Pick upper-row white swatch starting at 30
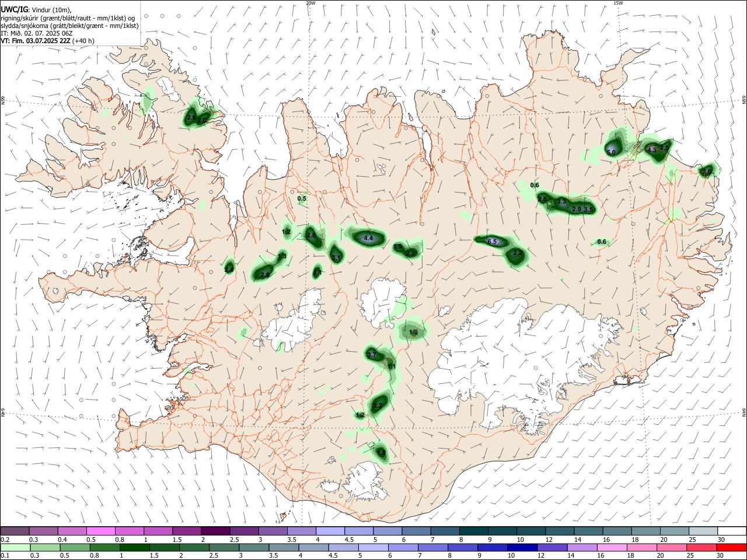Viewport: 747px width, 560px height. (x=732, y=531)
